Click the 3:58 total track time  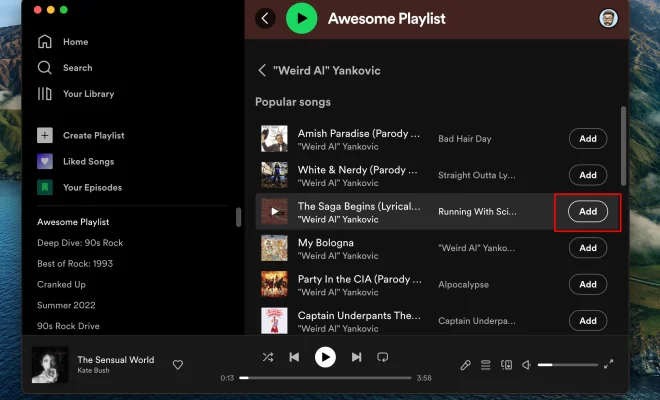tap(424, 378)
